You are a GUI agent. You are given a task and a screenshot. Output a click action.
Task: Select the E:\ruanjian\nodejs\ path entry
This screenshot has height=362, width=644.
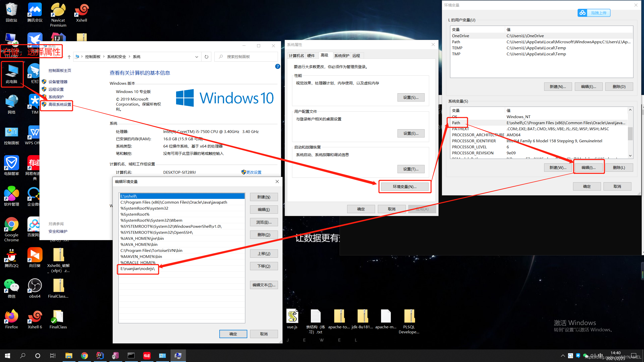point(138,269)
